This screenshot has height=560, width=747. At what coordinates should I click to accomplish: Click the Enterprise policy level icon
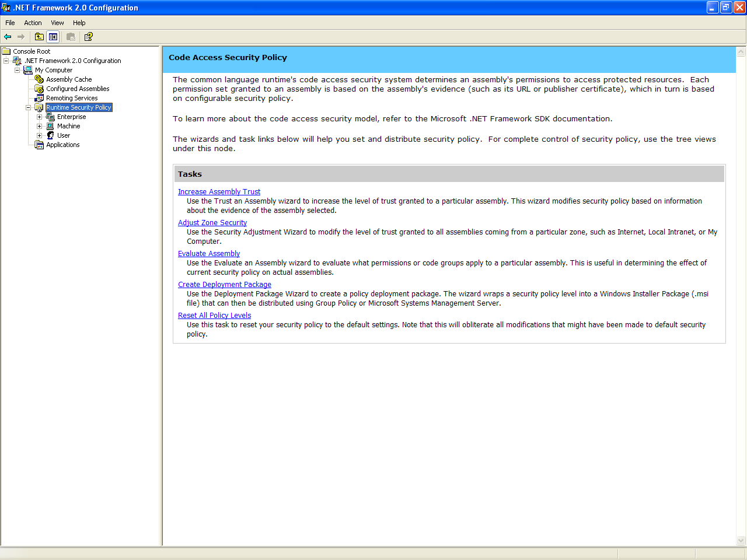[50, 117]
